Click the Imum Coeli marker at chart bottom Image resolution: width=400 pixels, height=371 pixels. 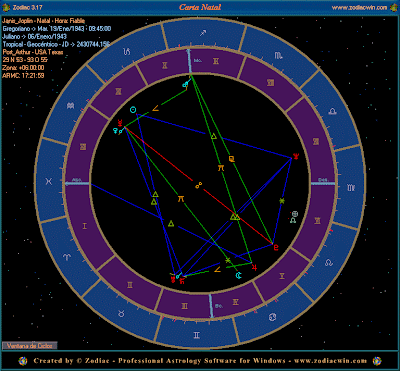point(211,306)
